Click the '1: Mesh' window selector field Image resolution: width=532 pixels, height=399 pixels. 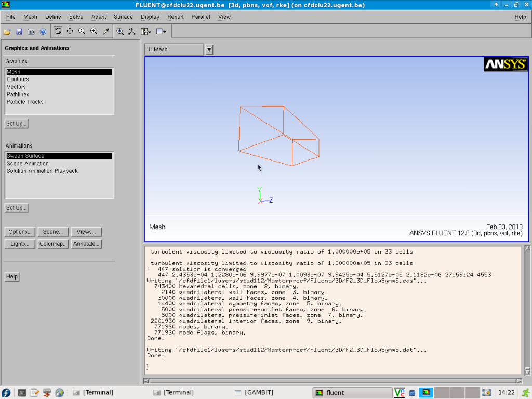pos(174,49)
